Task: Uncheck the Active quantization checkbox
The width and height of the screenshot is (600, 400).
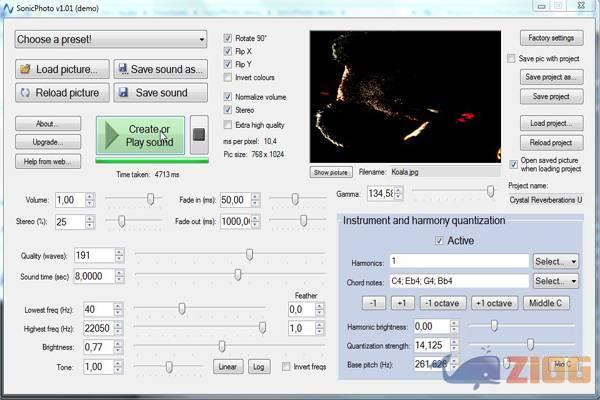Action: [439, 241]
